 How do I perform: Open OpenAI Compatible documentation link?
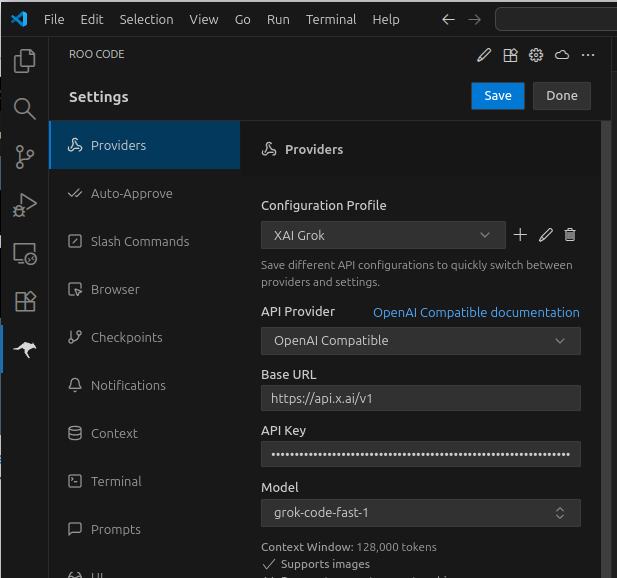[x=476, y=313]
